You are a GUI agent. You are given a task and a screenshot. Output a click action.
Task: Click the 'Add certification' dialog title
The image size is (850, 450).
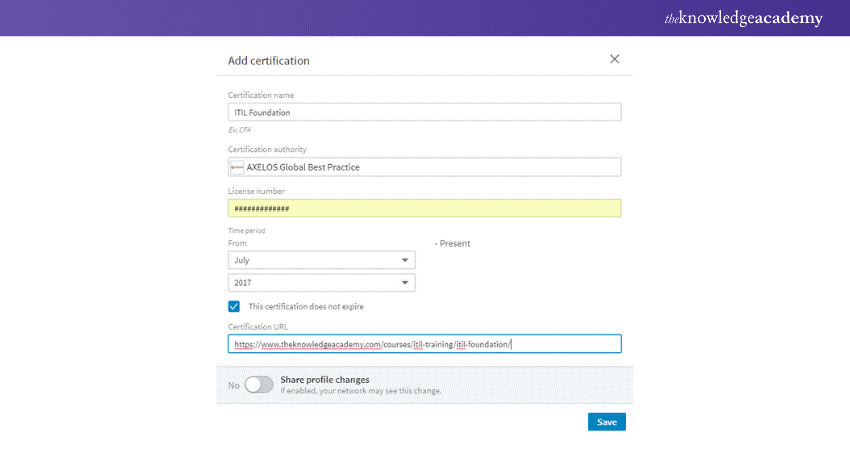point(269,61)
